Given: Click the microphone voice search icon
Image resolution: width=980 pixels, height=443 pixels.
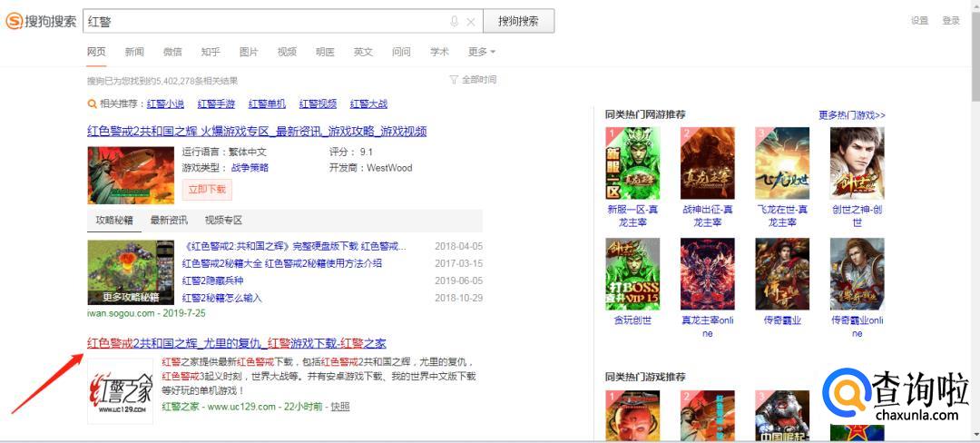Looking at the screenshot, I should [x=455, y=21].
